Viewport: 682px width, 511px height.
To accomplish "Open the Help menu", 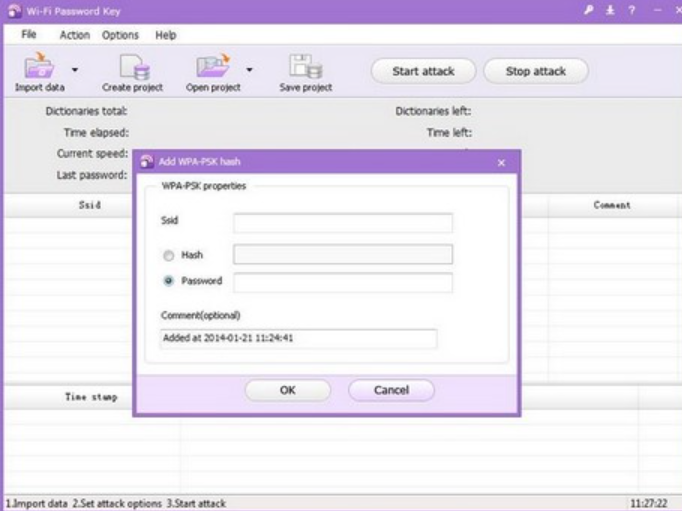I will point(166,35).
